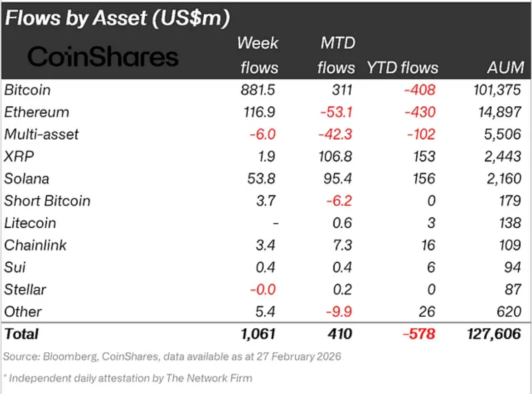Click the Short Bitcoin row label
The height and width of the screenshot is (394, 532).
[47, 201]
